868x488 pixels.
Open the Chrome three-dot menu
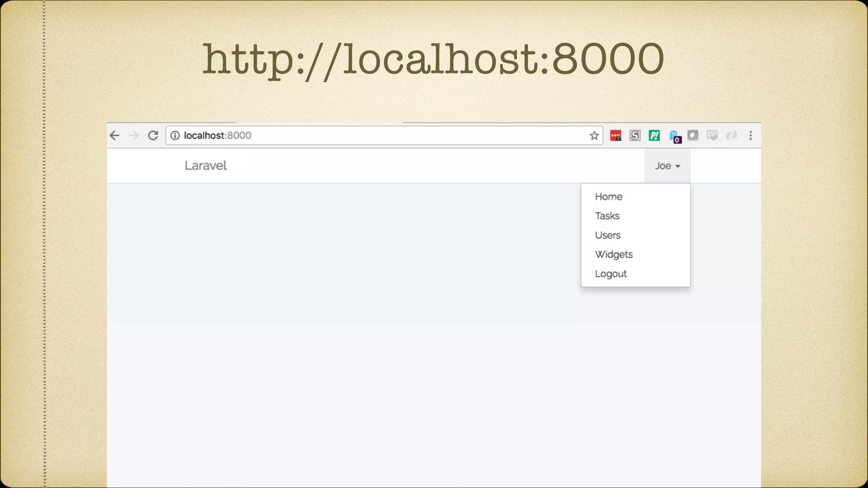751,136
